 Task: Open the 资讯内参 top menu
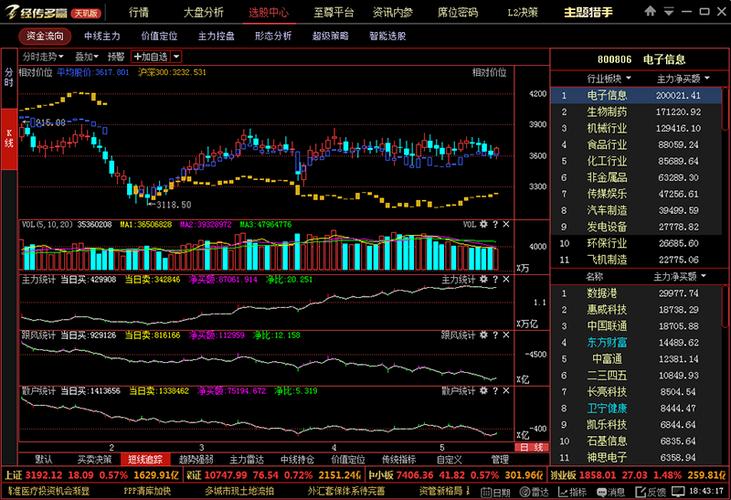pos(392,12)
